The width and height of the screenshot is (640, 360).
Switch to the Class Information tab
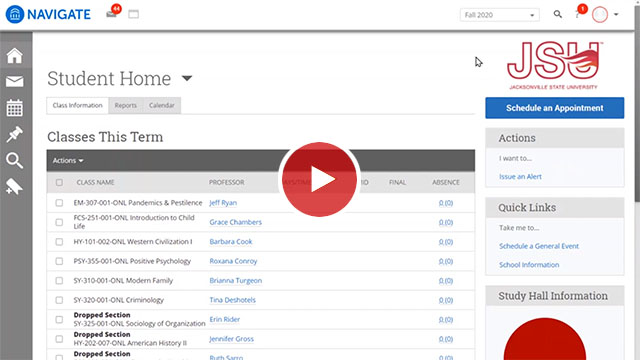coord(78,105)
